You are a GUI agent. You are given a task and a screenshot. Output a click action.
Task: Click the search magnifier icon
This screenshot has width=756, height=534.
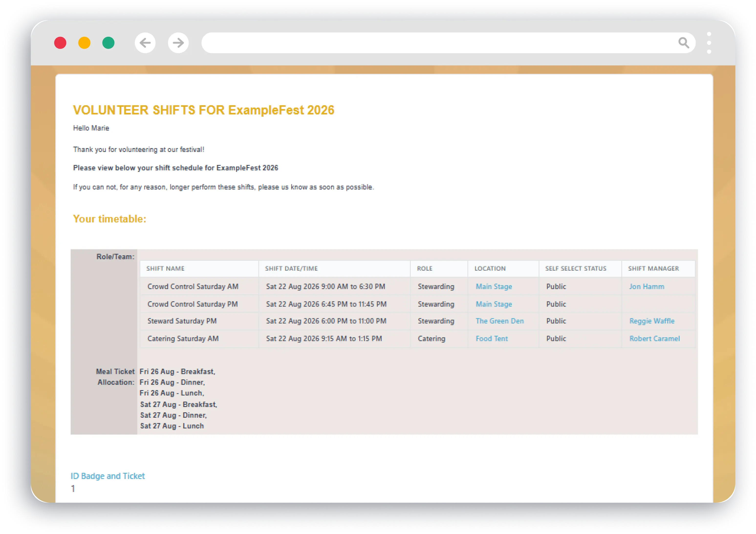pyautogui.click(x=684, y=43)
